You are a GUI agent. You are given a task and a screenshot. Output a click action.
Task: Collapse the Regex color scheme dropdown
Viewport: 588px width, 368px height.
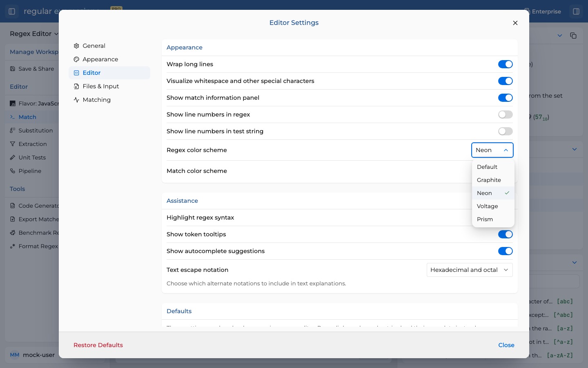[492, 150]
